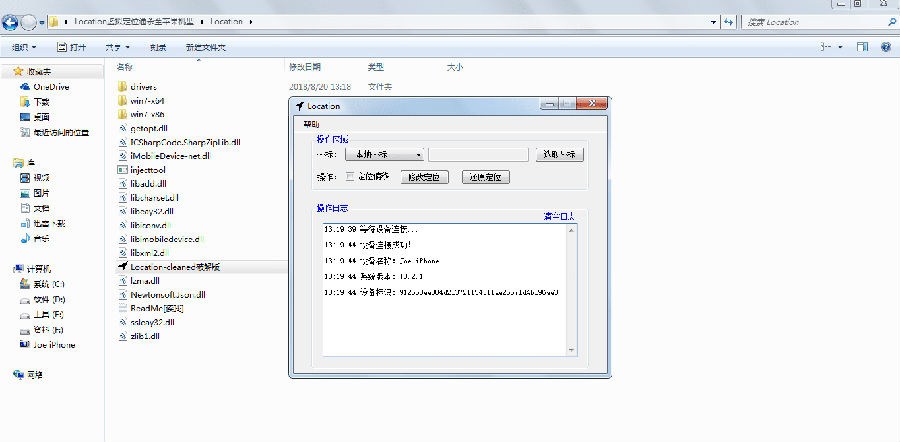The height and width of the screenshot is (442, 900).
Task: Click the Explorer help question-mark icon
Action: click(x=886, y=47)
